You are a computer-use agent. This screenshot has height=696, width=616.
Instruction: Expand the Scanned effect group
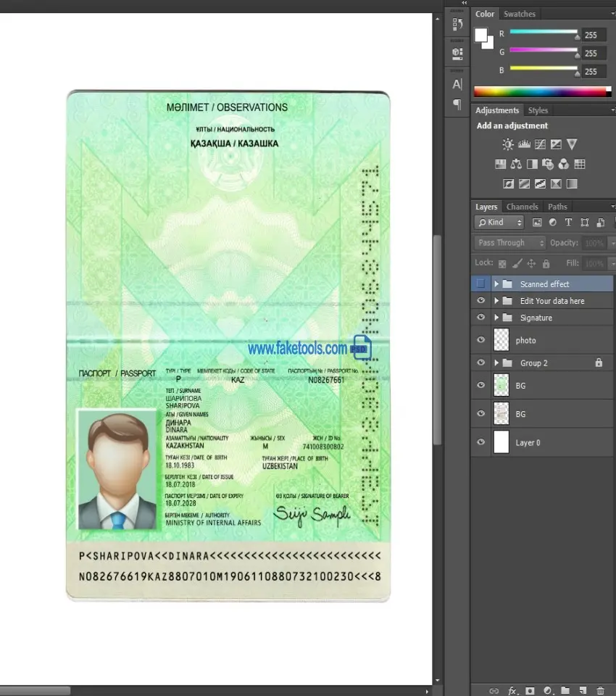496,284
